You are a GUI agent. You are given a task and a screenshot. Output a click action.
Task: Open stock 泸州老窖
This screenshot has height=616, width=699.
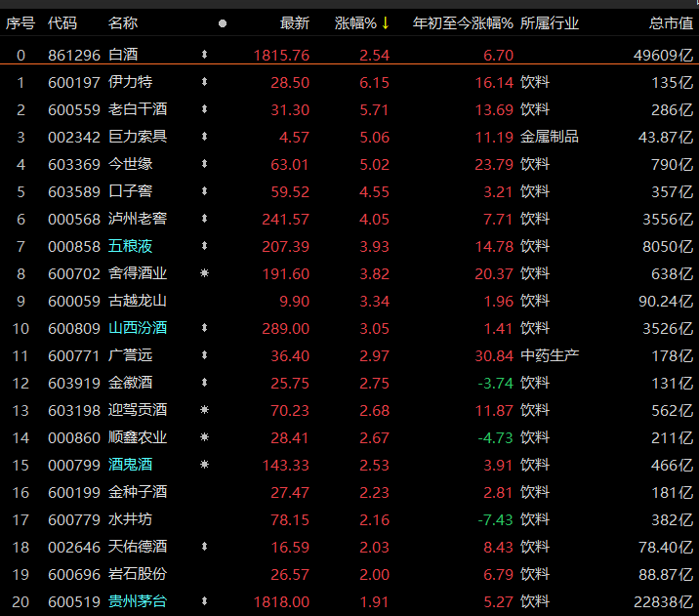point(138,219)
